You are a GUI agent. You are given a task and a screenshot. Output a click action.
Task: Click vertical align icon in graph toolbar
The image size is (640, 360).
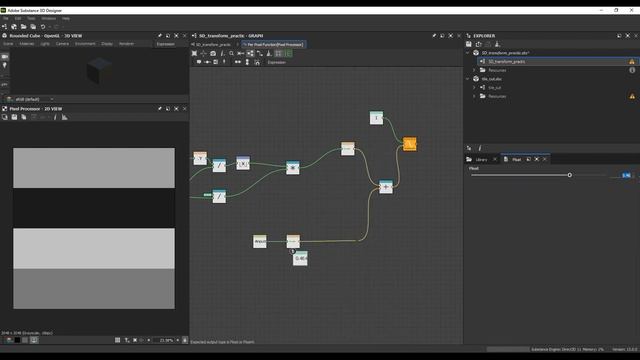pyautogui.click(x=247, y=62)
